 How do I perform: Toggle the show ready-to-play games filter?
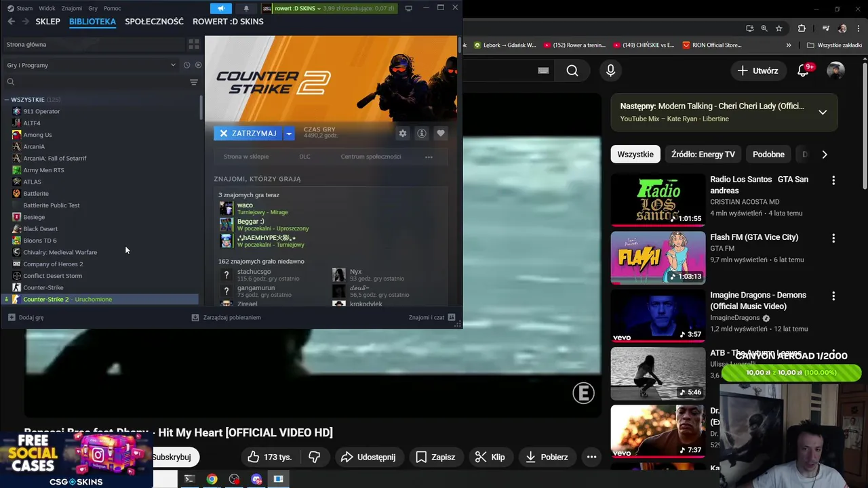pyautogui.click(x=198, y=65)
